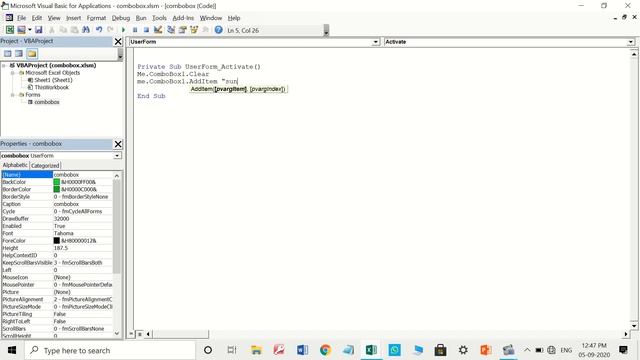Open the Insert UserForm dropdown arrow
Screen dimensions: 640x360
click(29, 30)
